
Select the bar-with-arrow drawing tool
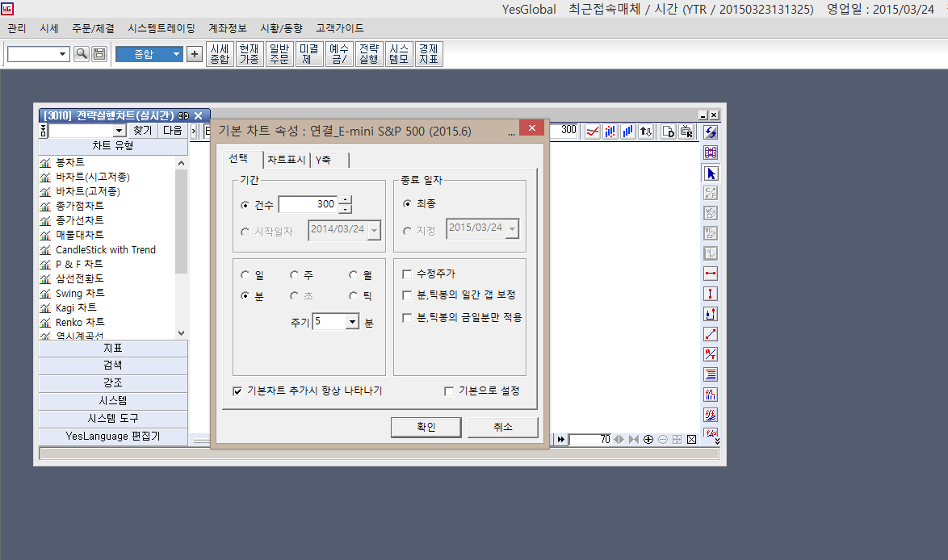pyautogui.click(x=711, y=314)
